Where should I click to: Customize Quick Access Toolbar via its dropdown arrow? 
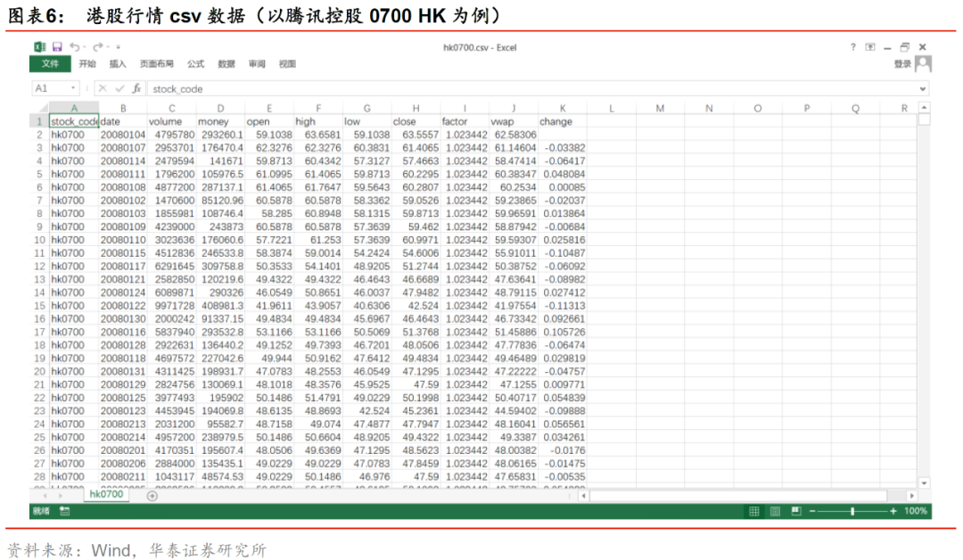(119, 46)
